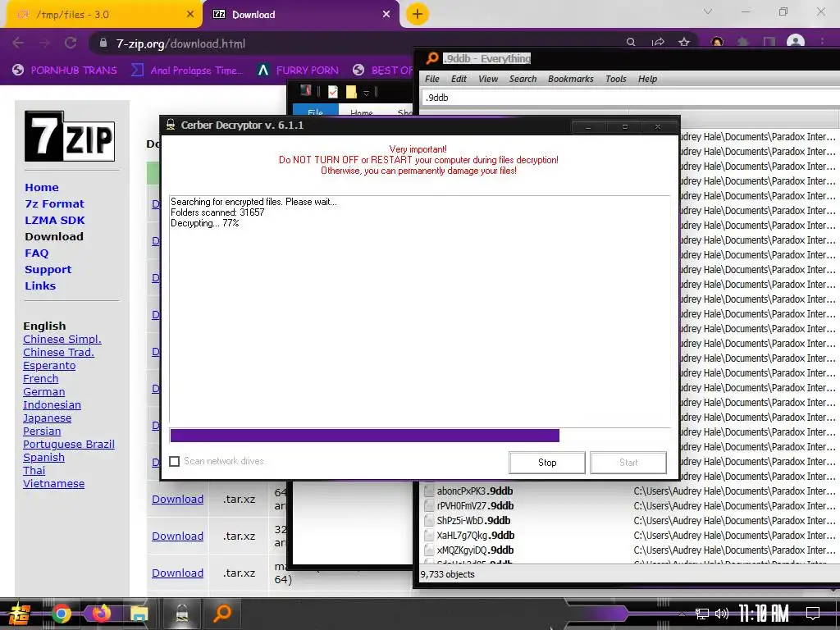Bookmark this page with the star icon

tap(684, 42)
